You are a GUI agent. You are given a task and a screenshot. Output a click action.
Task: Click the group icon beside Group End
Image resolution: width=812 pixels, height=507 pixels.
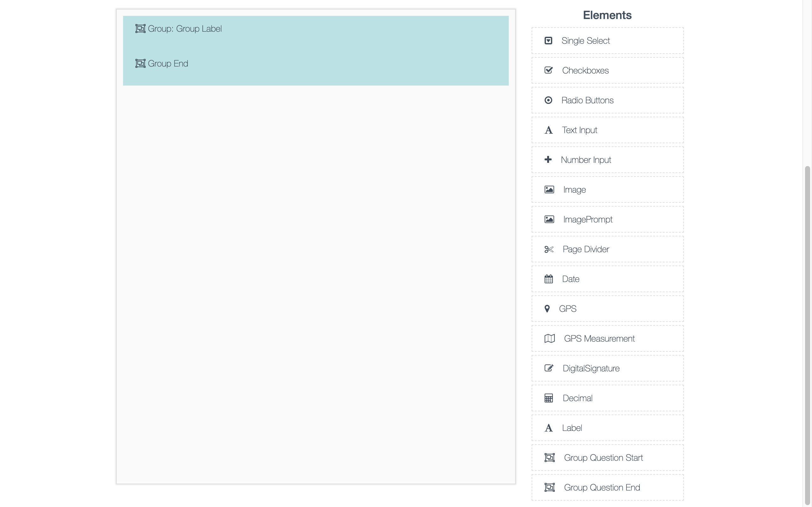140,63
